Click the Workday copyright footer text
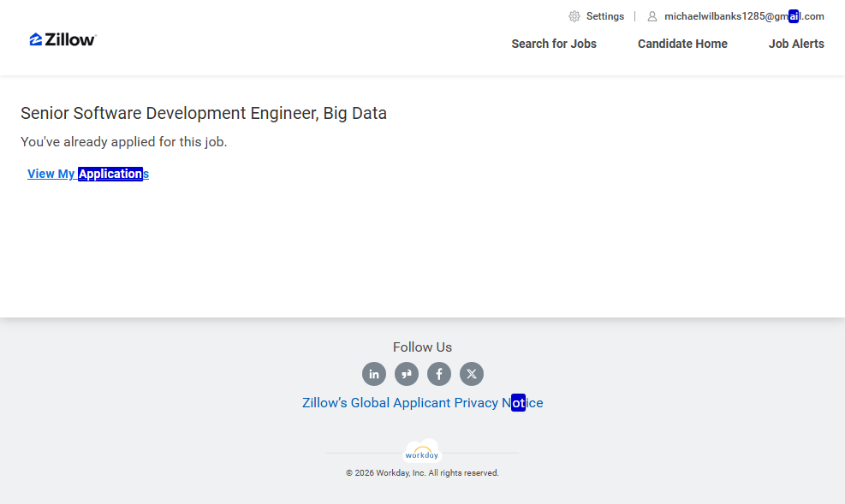Image resolution: width=845 pixels, height=504 pixels. 422,473
